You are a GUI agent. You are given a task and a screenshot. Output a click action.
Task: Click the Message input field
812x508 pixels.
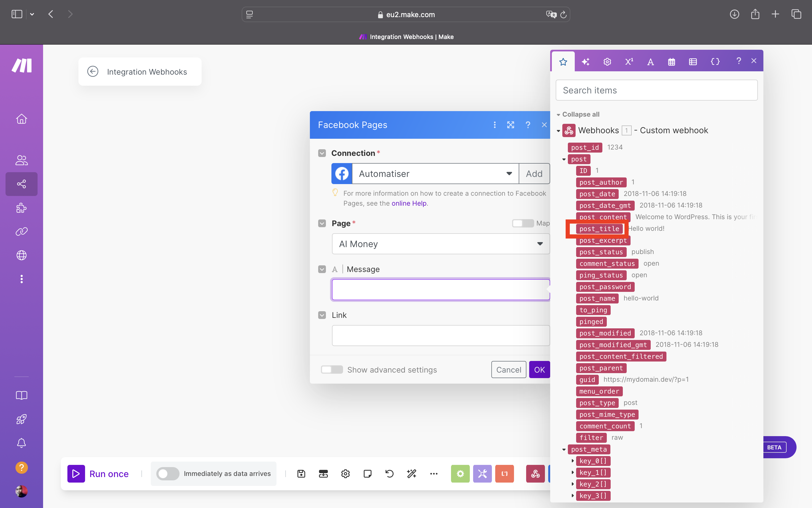point(441,290)
